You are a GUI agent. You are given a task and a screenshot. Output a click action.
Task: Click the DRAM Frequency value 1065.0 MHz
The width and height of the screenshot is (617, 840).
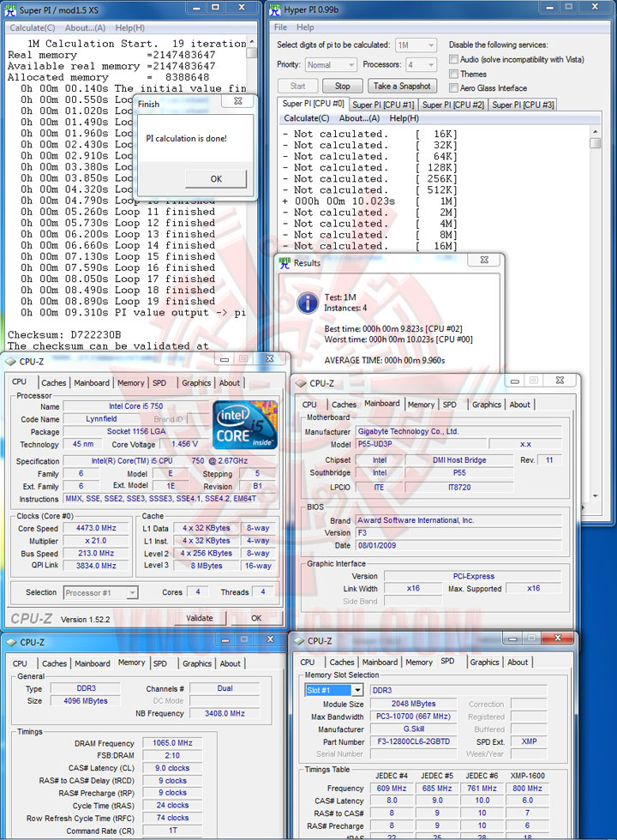pos(172,743)
